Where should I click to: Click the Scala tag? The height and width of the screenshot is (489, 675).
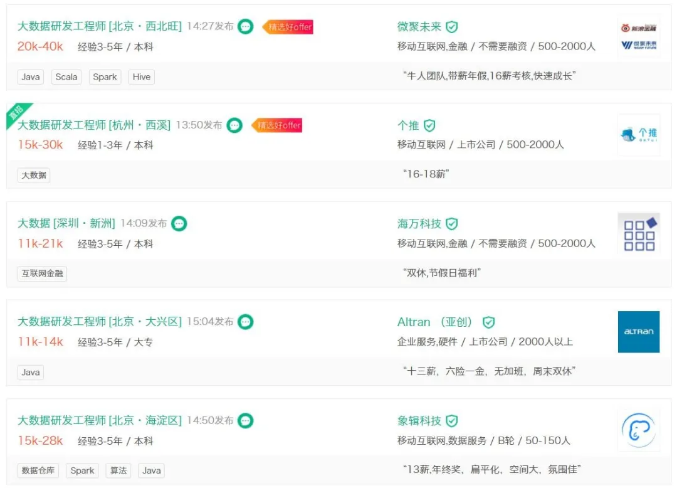(66, 77)
